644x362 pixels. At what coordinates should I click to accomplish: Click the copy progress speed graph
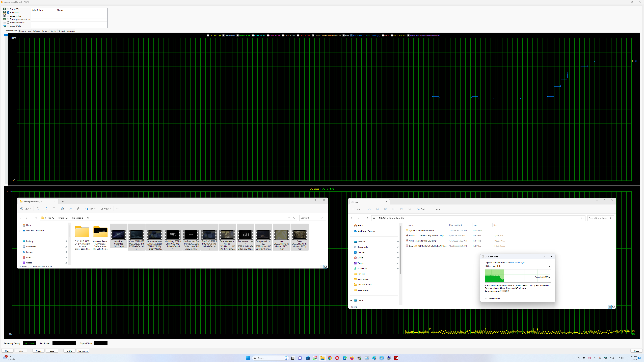518,276
